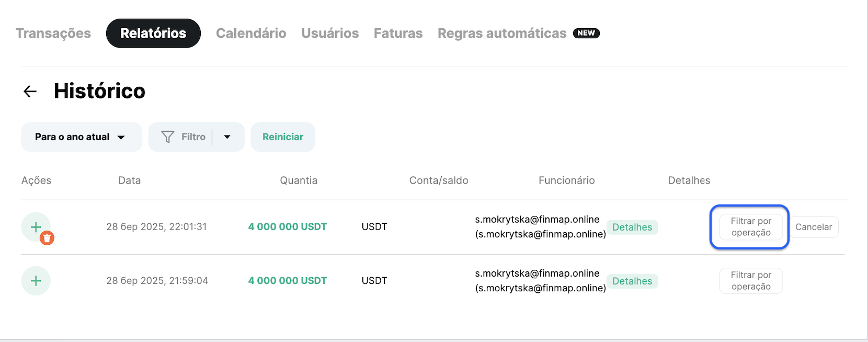Image resolution: width=868 pixels, height=342 pixels.
Task: Open the Filtro dropdown arrow
Action: click(227, 137)
